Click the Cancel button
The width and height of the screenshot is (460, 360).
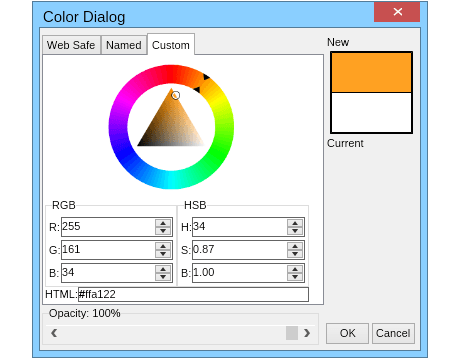[393, 333]
